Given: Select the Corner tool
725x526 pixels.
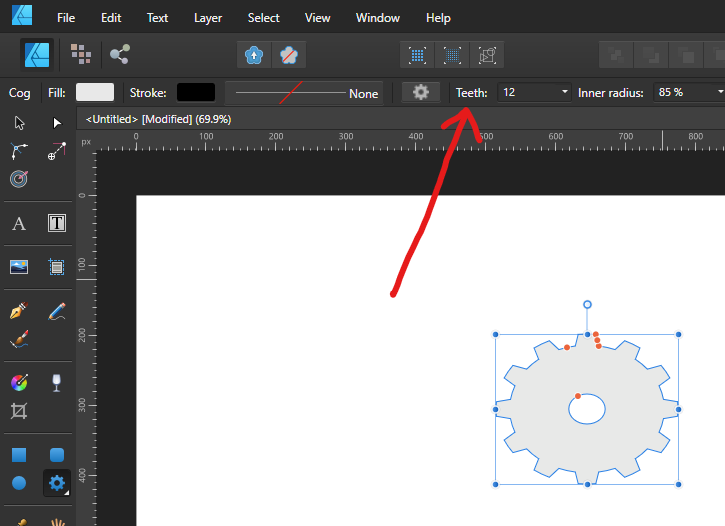Looking at the screenshot, I should coord(19,151).
